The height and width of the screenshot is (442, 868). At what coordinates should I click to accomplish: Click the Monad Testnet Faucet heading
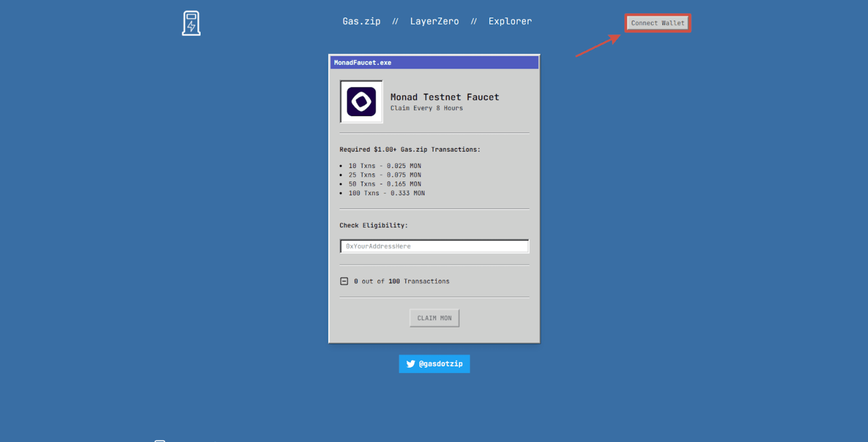coord(444,97)
